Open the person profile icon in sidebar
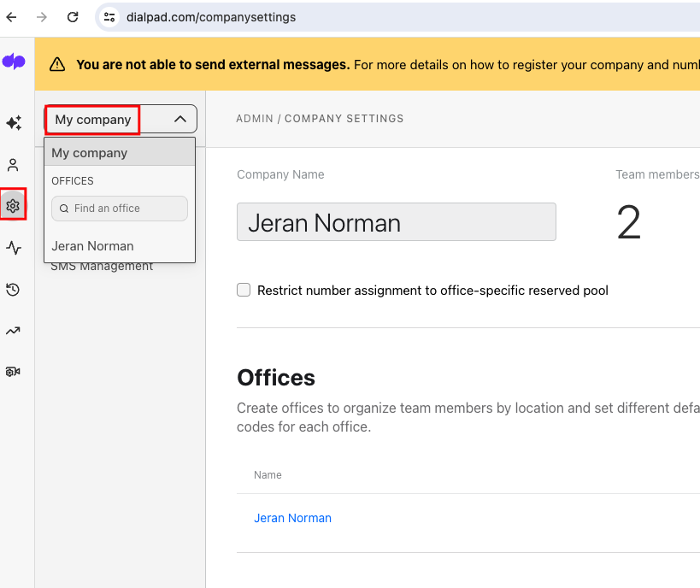Screen dimensions: 700x588 click(13, 165)
